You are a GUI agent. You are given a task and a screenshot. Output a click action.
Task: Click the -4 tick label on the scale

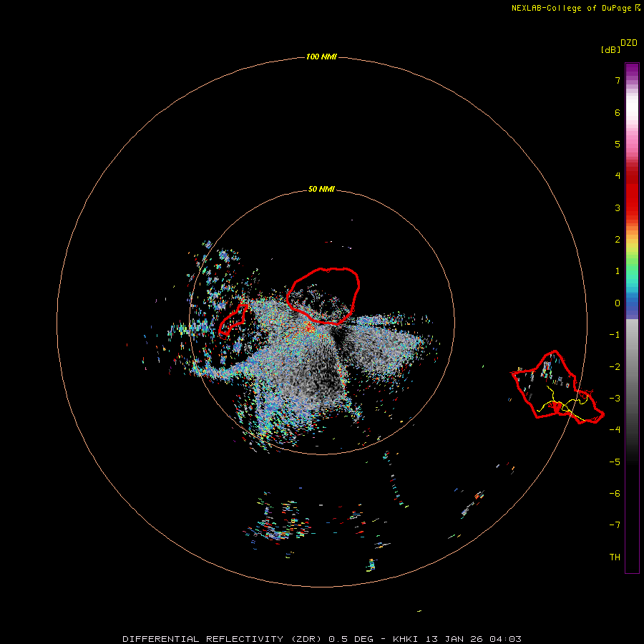(615, 429)
